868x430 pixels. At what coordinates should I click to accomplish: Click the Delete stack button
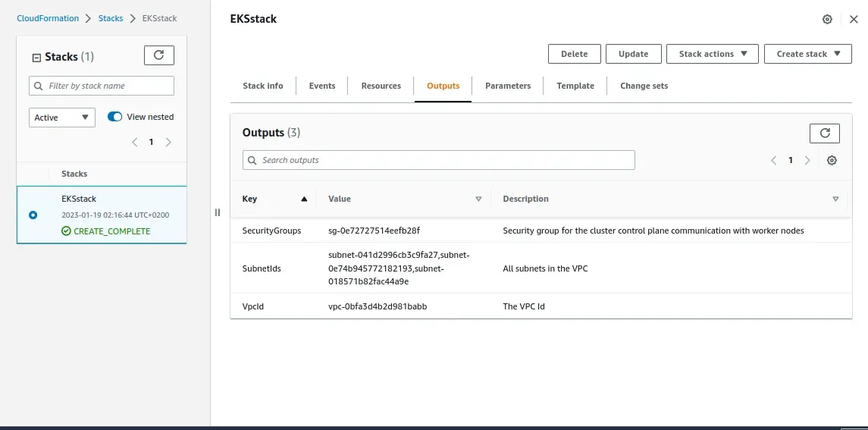click(574, 54)
